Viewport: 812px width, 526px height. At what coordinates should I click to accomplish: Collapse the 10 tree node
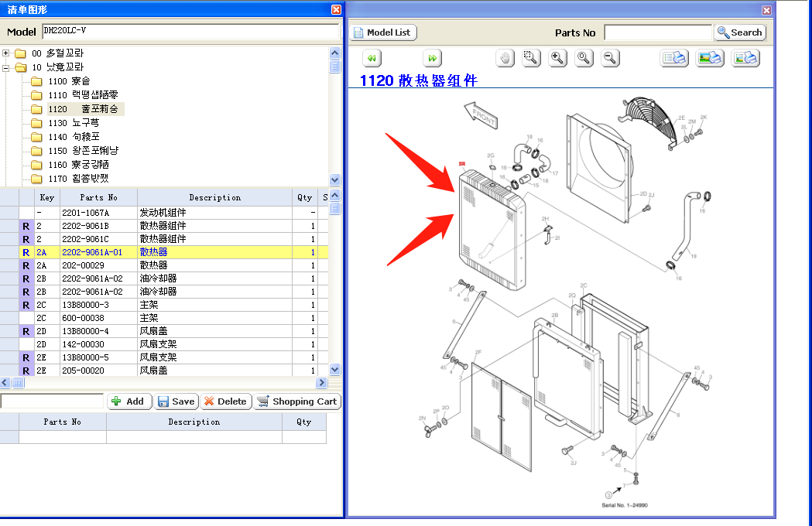(x=6, y=67)
